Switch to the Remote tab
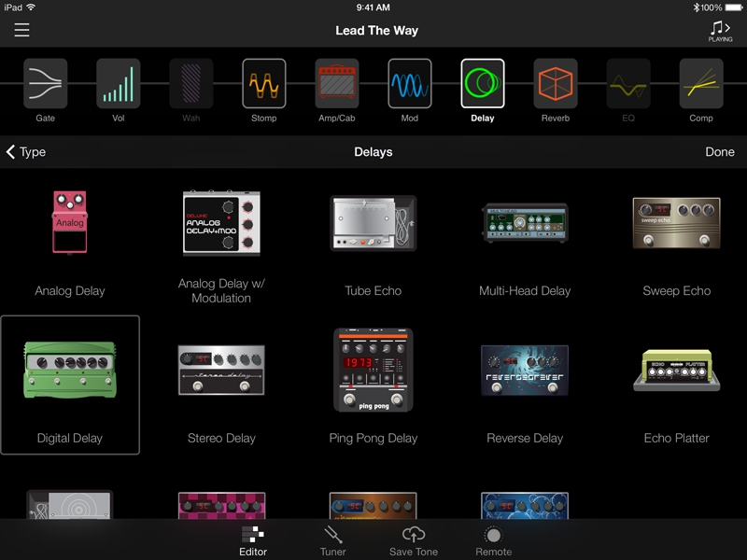This screenshot has height=560, width=747. [x=493, y=539]
